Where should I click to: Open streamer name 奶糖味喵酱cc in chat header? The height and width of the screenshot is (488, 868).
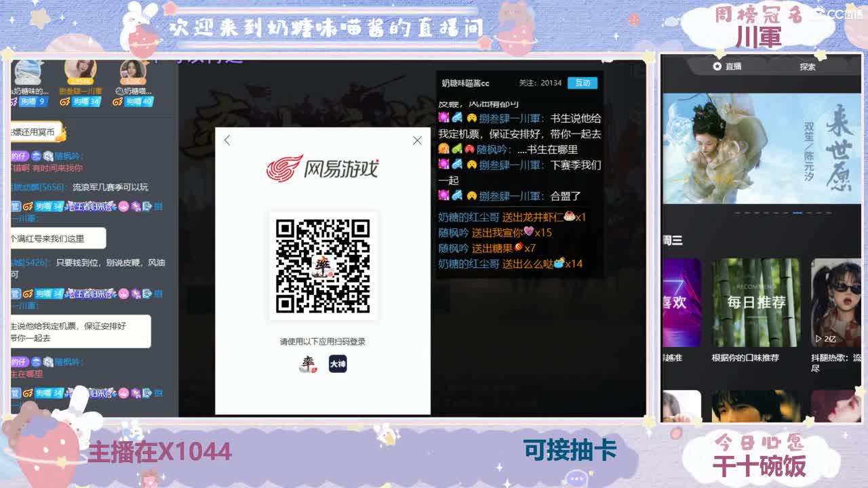(465, 83)
